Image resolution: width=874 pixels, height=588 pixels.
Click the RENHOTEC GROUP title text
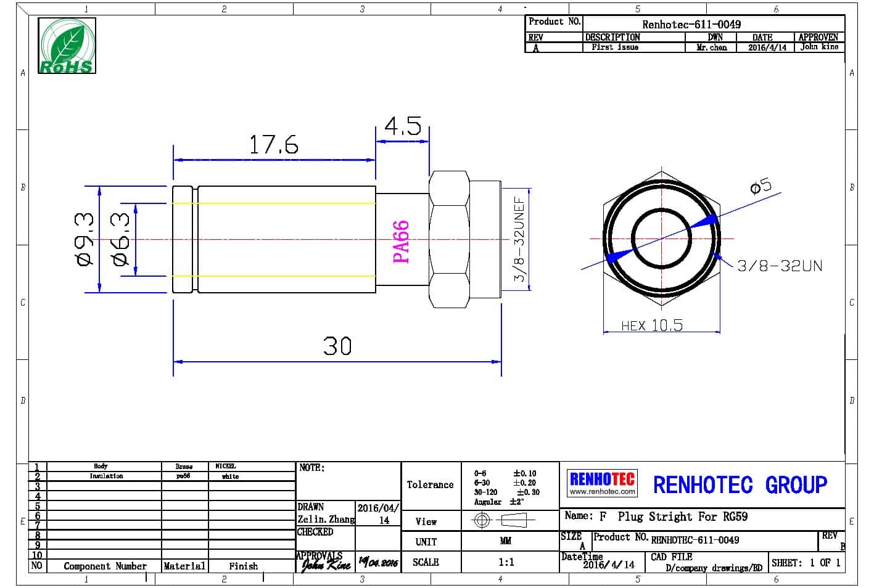pyautogui.click(x=740, y=485)
